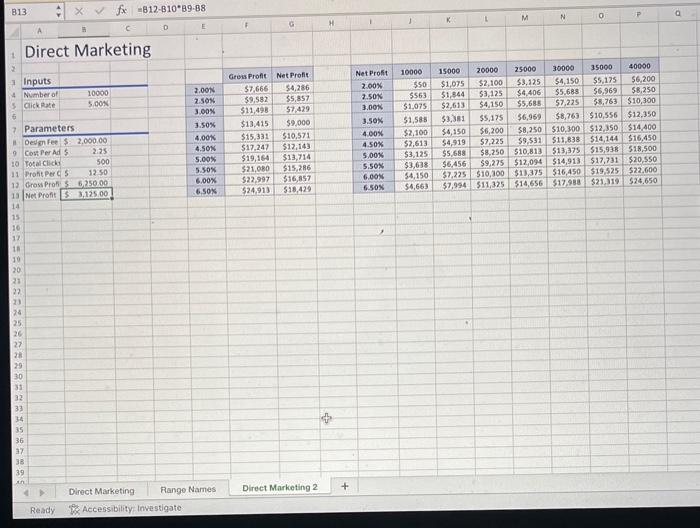Click the Name Box showing B13
This screenshot has width=700, height=529.
pyautogui.click(x=30, y=12)
